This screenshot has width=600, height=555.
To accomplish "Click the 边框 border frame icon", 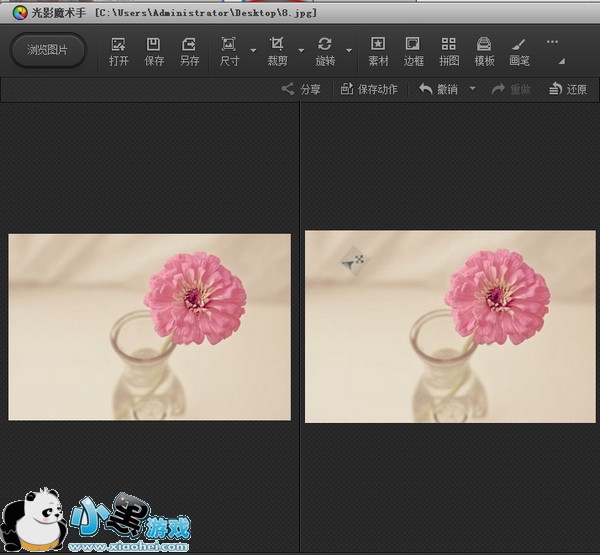I will 413,51.
